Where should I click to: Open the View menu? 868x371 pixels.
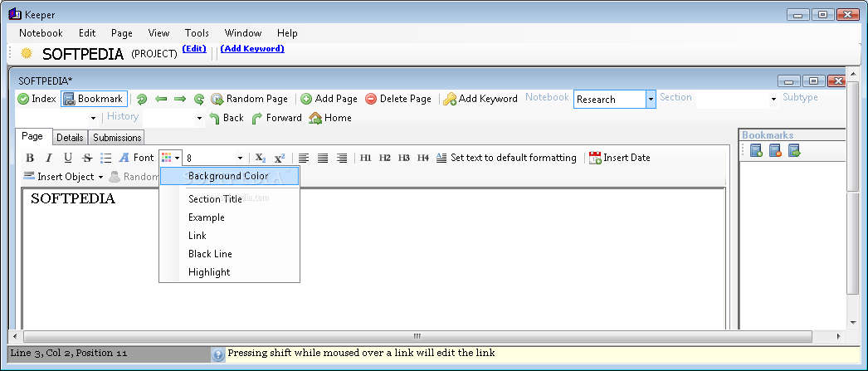click(158, 33)
